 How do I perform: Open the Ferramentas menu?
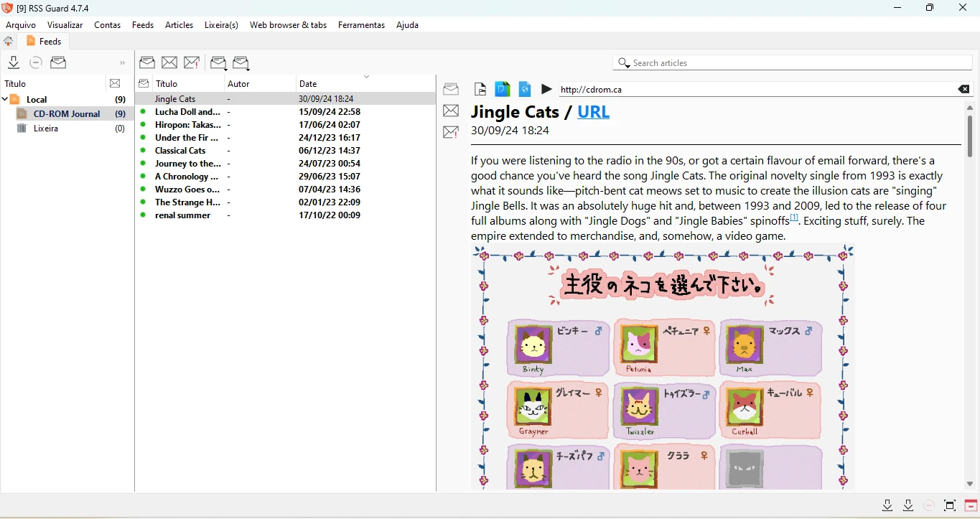point(362,24)
